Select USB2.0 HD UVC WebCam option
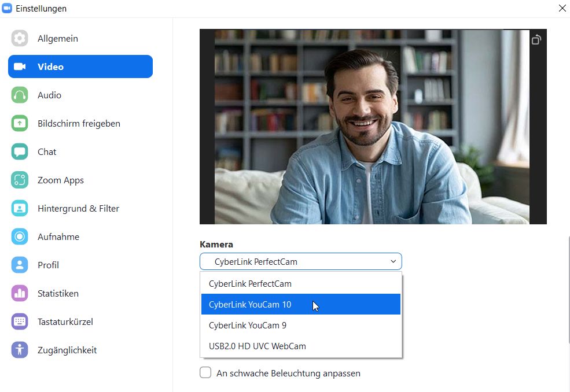This screenshot has height=392, width=570. tap(301, 346)
